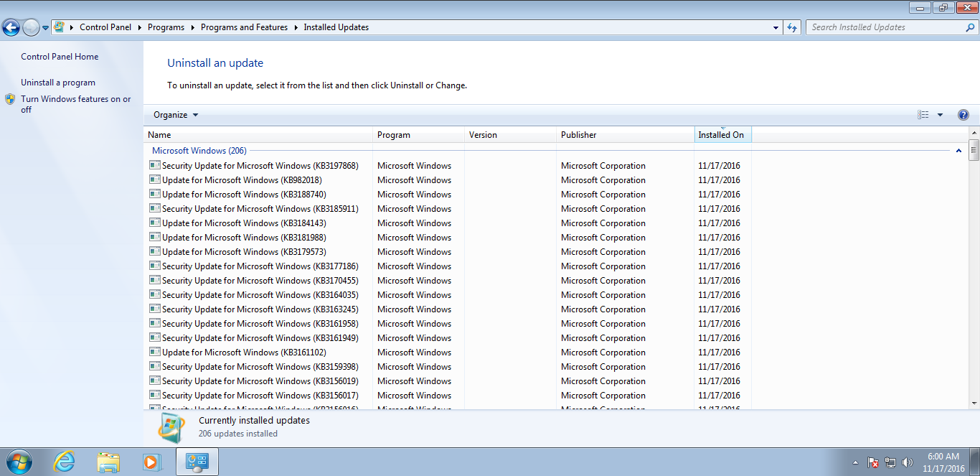Screen dimensions: 980x476
Task: Sort by the Version column header
Action: (x=511, y=134)
